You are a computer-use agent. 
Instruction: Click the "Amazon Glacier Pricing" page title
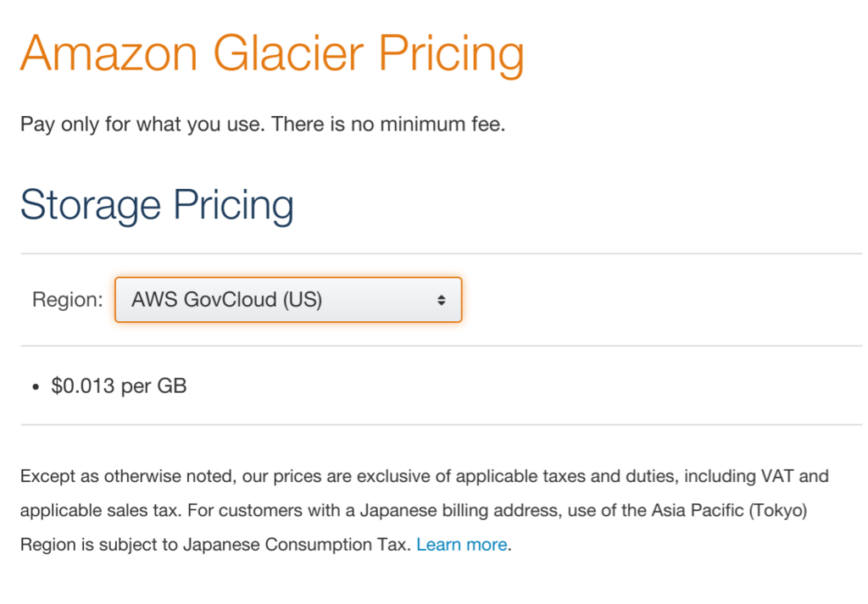click(x=272, y=53)
